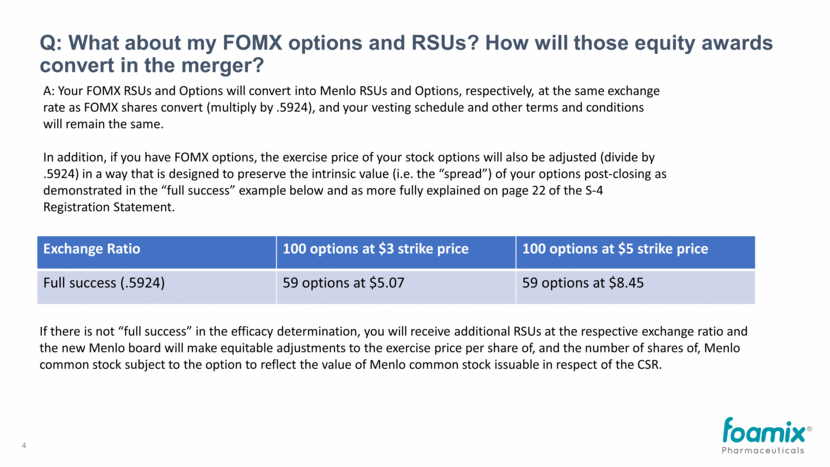Click the paragraph starting "A: Your FOMX RSUs"
Screen dimensions: 830x467
tap(350, 108)
